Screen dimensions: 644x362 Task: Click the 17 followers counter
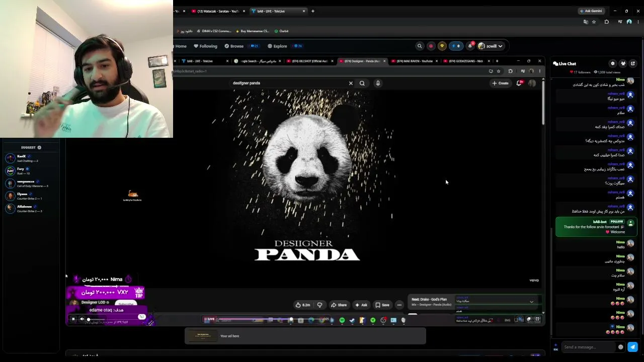click(x=581, y=72)
